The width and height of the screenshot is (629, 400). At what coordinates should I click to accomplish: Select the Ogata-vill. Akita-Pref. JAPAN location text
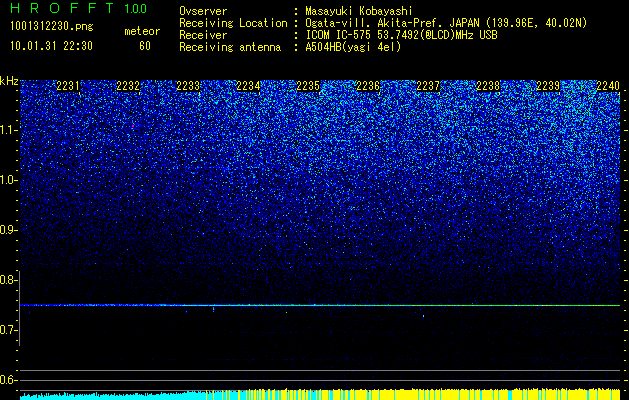pos(446,23)
